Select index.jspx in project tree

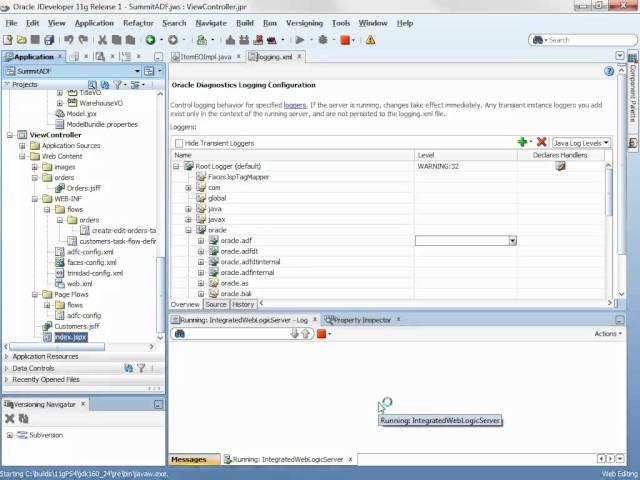(71, 337)
